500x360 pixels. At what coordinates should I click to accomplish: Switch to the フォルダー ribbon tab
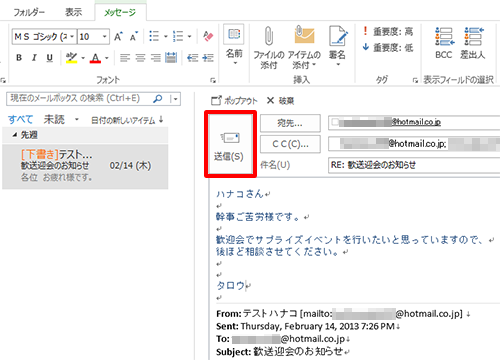(x=29, y=12)
